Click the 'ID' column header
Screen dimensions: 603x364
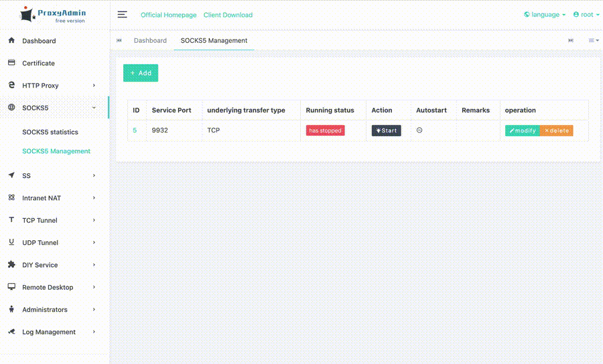tap(136, 110)
